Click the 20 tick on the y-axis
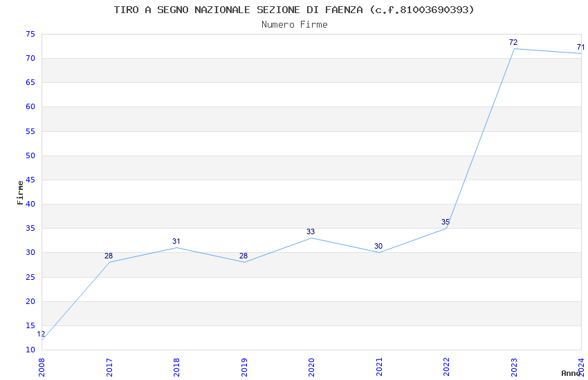 (x=30, y=301)
